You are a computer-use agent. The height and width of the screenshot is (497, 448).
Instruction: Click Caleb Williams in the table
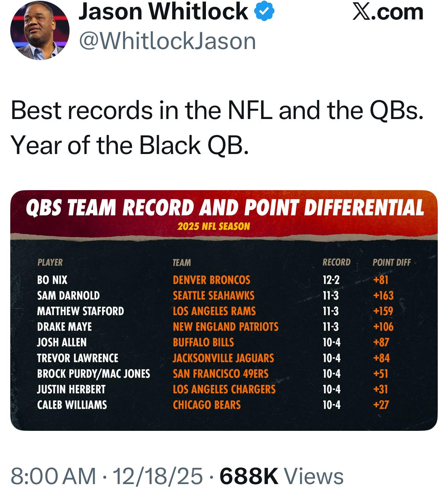[72, 405]
